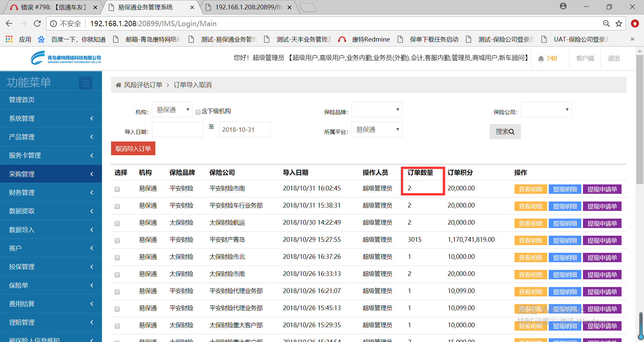Reload the page using the browser refresh icon
Image resolution: width=644 pixels, height=342 pixels.
point(37,23)
